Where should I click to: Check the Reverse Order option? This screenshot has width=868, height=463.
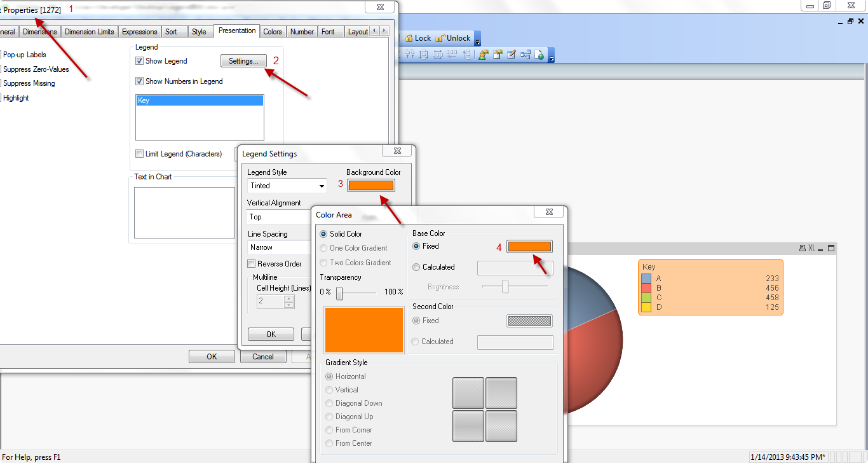251,264
